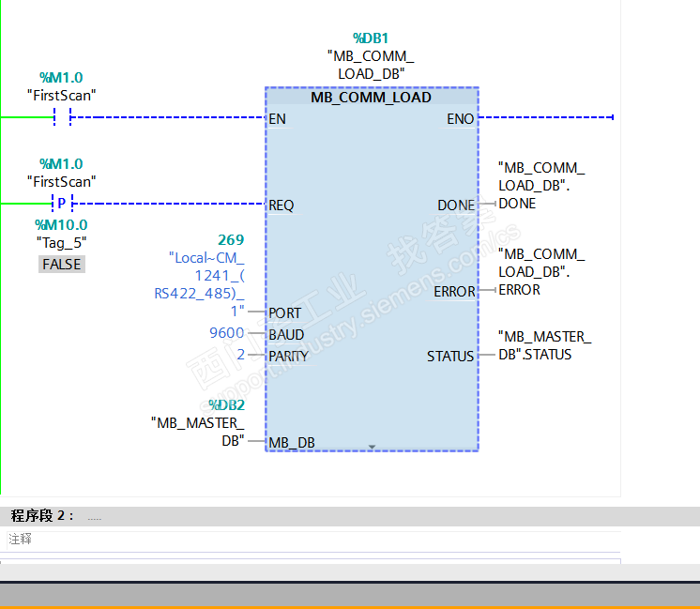This screenshot has width=700, height=609.
Task: Select the %M10.0 address under P contact
Action: click(x=61, y=225)
